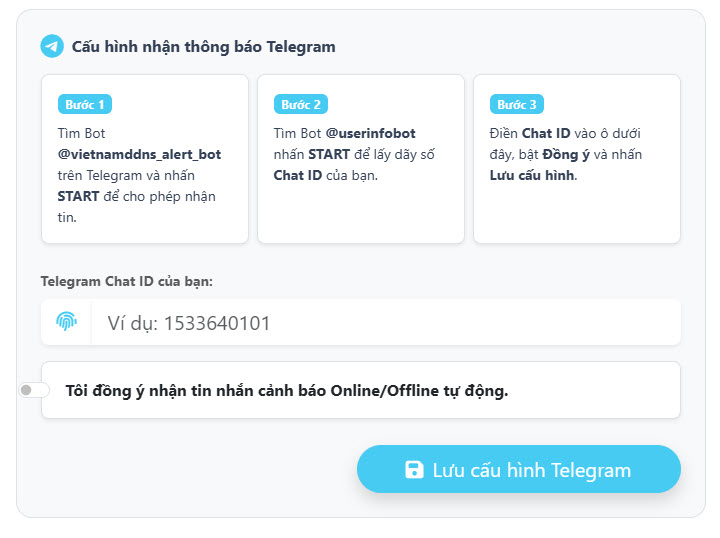Click bold START text in step 2 card

coord(329,154)
